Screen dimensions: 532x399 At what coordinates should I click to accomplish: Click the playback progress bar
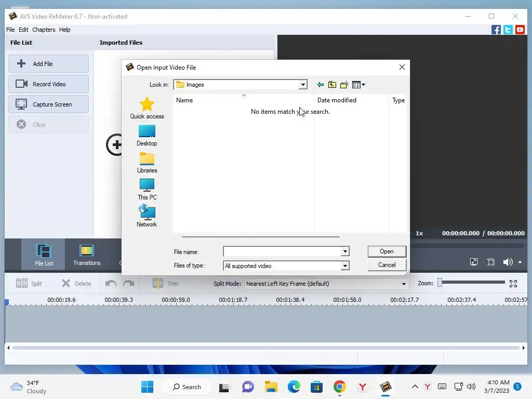(x=467, y=246)
